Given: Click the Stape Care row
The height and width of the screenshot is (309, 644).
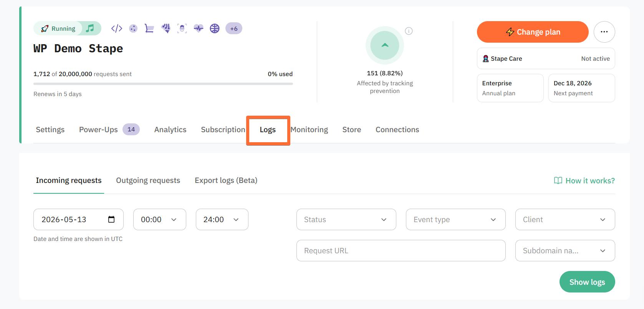Looking at the screenshot, I should pos(546,58).
